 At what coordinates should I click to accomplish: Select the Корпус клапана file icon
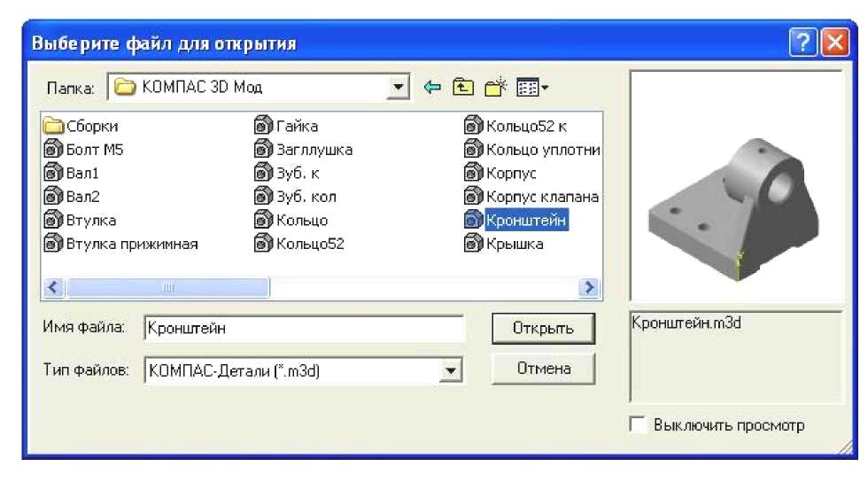click(474, 197)
